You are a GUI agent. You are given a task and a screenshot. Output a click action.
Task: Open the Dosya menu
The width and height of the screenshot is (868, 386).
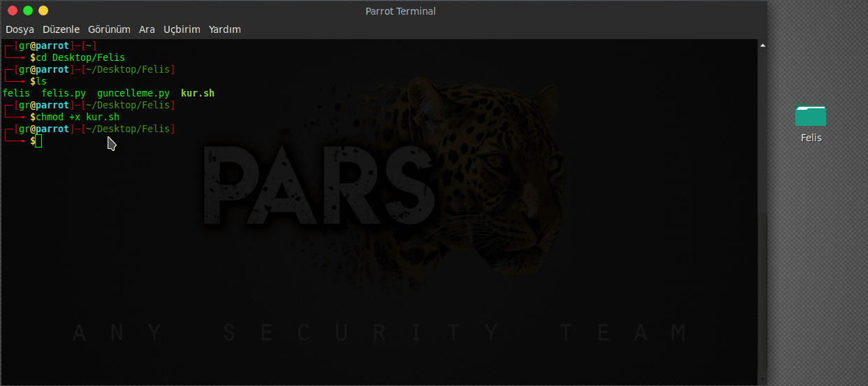coord(20,29)
